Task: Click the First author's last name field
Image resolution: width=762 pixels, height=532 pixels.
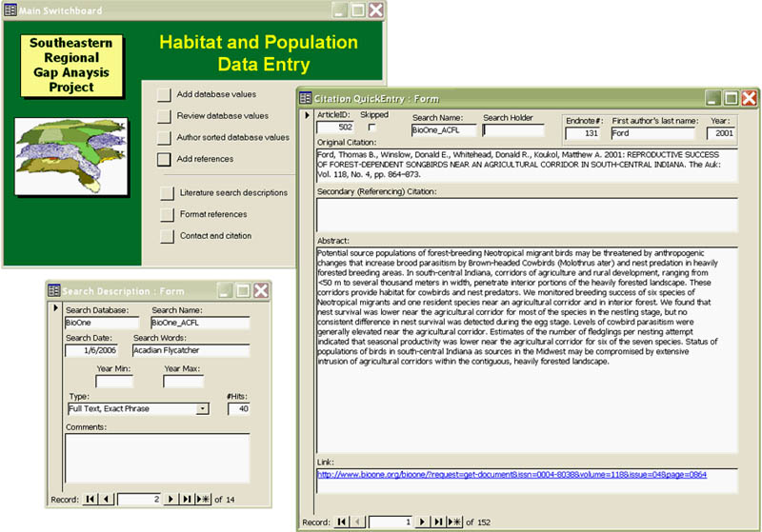Action: point(652,133)
